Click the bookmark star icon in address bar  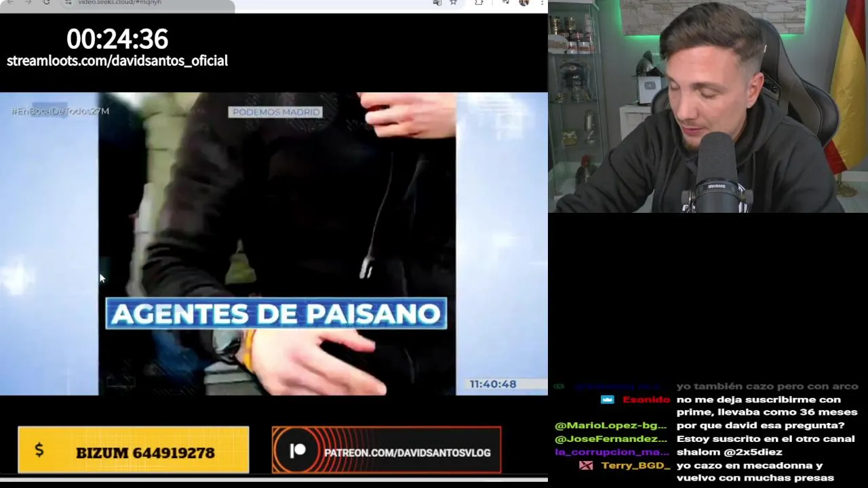click(x=453, y=2)
